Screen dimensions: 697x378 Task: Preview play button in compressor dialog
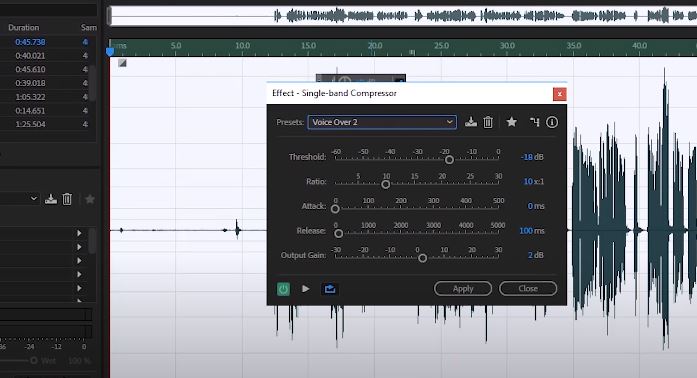pos(305,289)
